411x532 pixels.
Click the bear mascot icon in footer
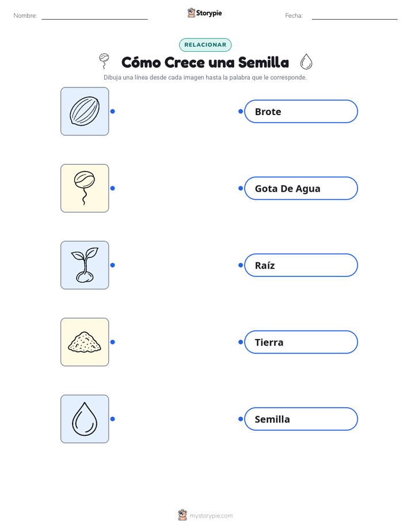coord(182,515)
